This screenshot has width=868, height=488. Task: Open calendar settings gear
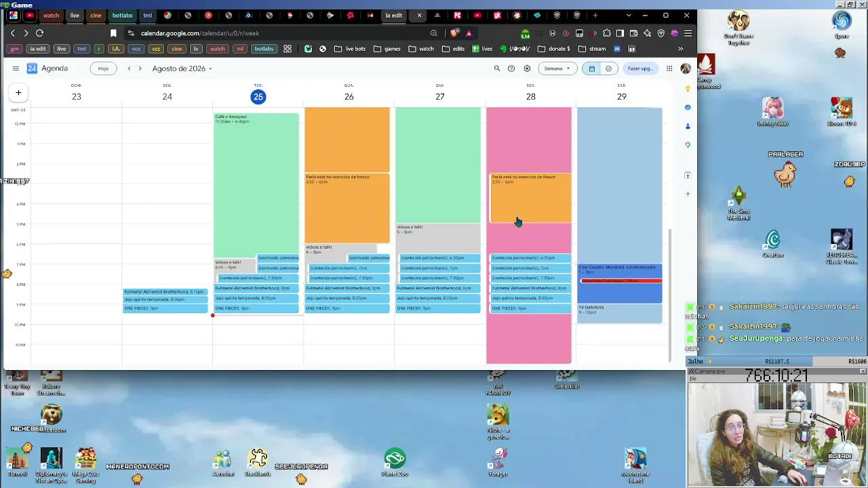527,68
